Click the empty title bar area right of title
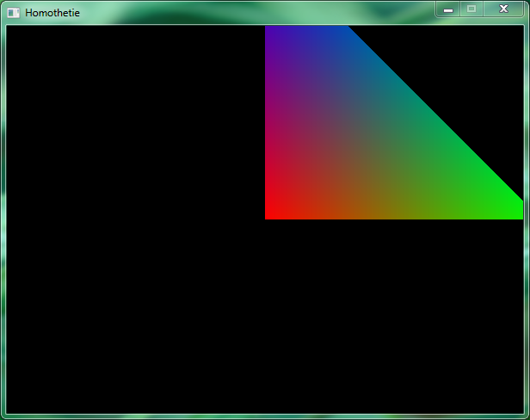Image resolution: width=530 pixels, height=420 pixels. pyautogui.click(x=258, y=13)
